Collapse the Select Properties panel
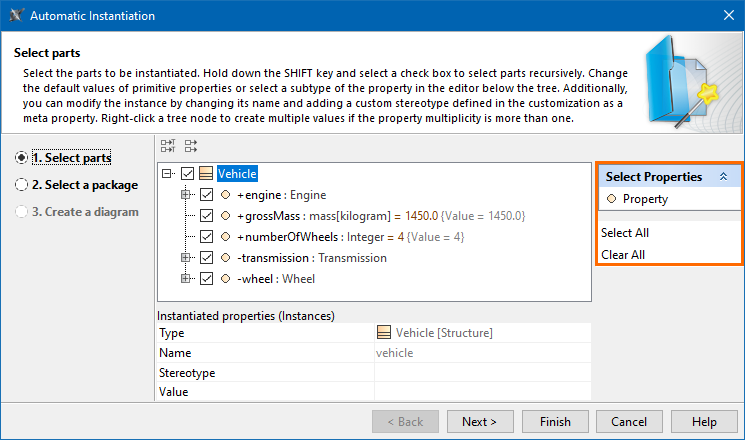 tap(723, 176)
